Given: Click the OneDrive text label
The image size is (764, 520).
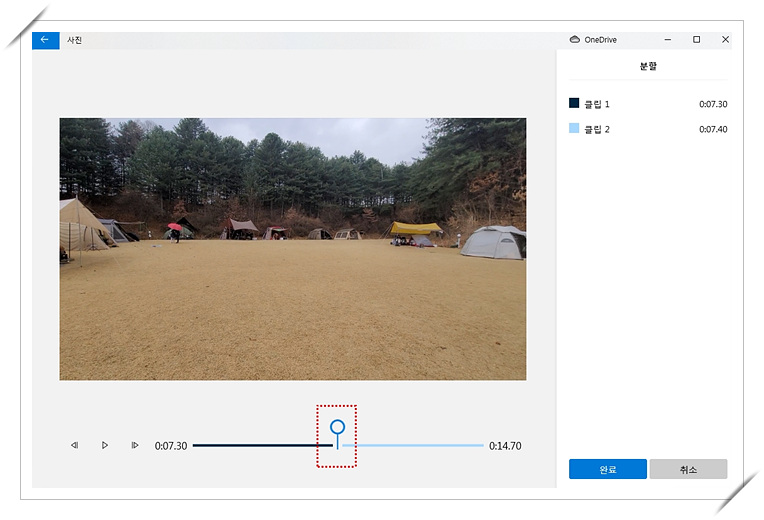Looking at the screenshot, I should tap(601, 40).
